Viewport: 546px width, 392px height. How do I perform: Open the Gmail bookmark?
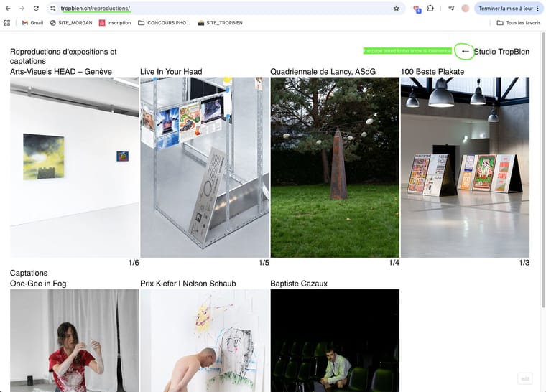pyautogui.click(x=32, y=23)
